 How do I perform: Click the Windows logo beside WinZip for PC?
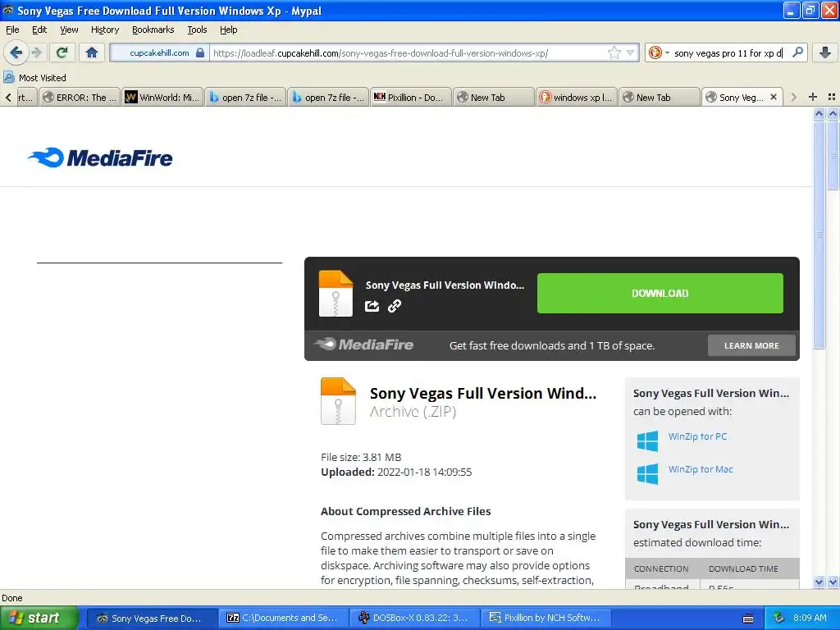point(647,441)
